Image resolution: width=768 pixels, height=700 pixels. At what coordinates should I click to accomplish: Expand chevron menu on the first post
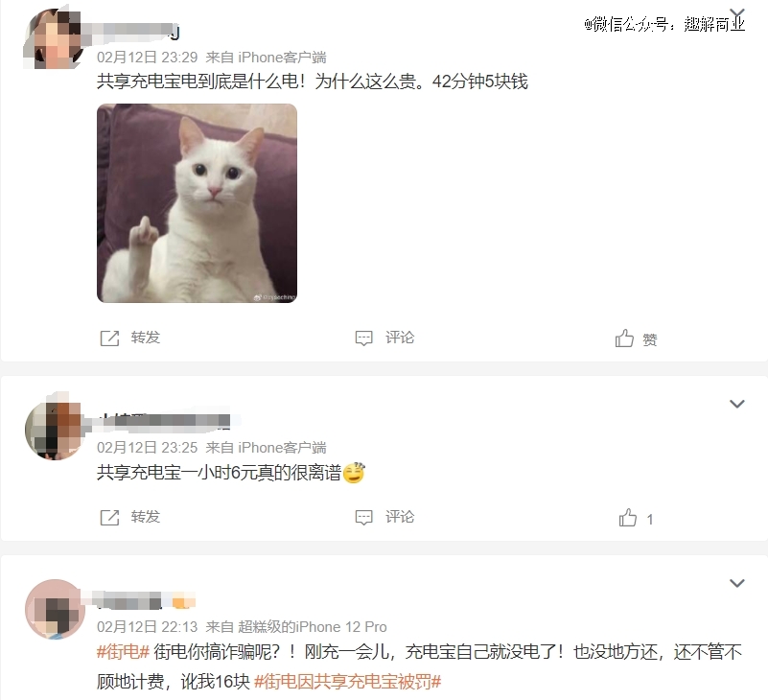pos(737,13)
